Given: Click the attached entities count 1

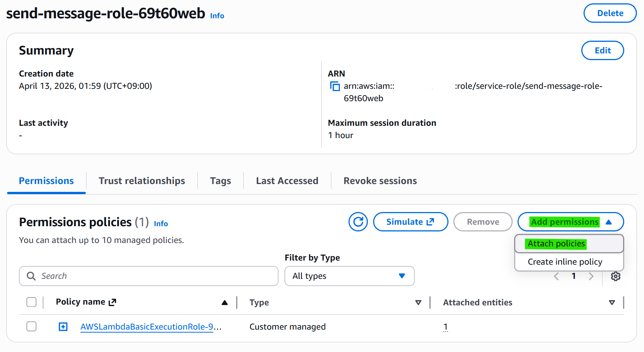Looking at the screenshot, I should (x=445, y=327).
